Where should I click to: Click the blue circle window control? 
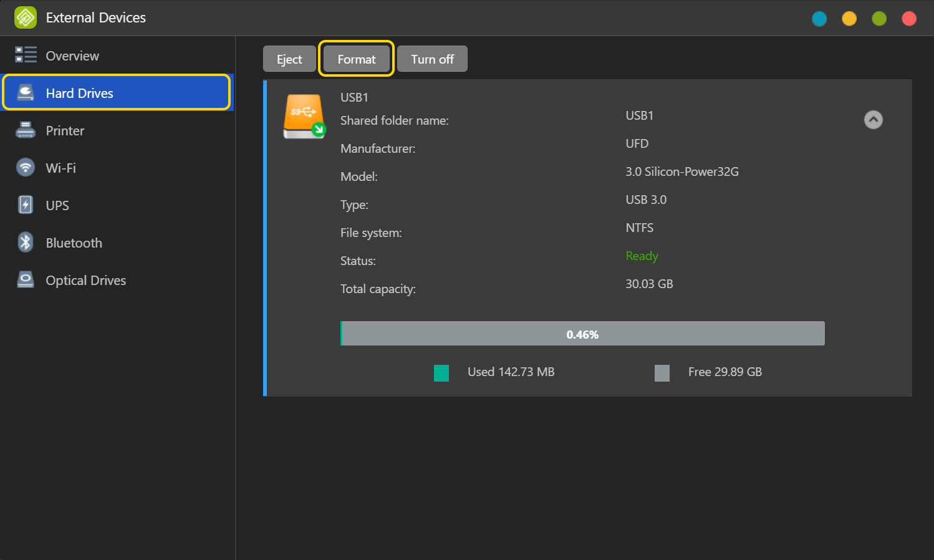[x=819, y=19]
